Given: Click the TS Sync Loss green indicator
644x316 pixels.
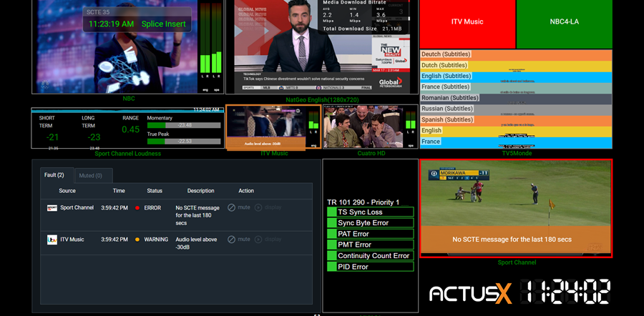Looking at the screenshot, I should [332, 212].
